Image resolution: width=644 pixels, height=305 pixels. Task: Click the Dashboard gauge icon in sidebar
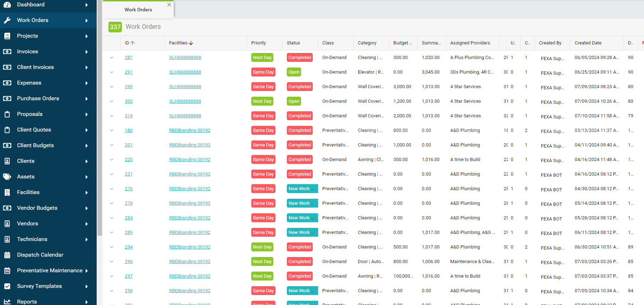tap(7, 5)
